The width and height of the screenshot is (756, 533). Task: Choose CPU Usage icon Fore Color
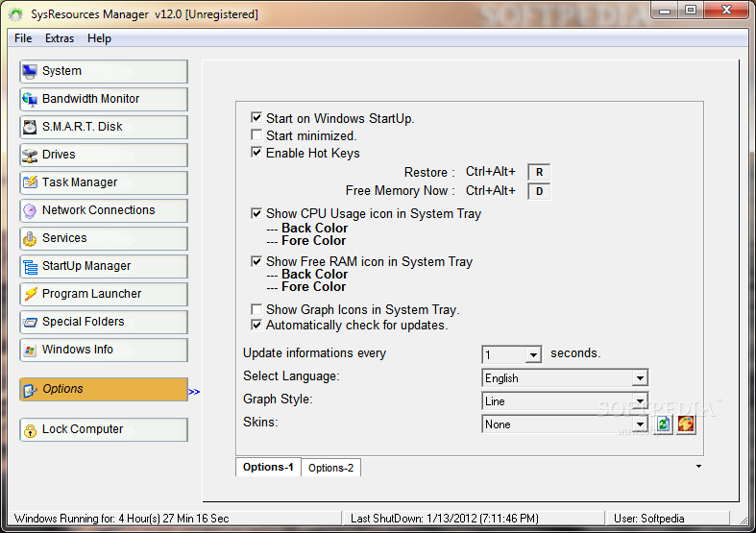pyautogui.click(x=313, y=240)
